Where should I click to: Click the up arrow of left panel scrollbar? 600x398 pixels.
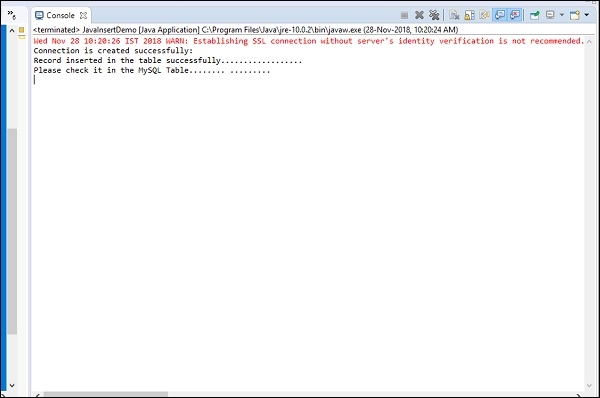click(12, 30)
